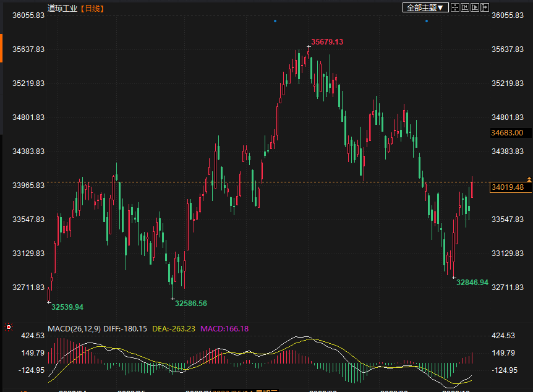The image size is (533, 392).
Task: Click the red sun indicator icon near MACD
Action: [8, 327]
